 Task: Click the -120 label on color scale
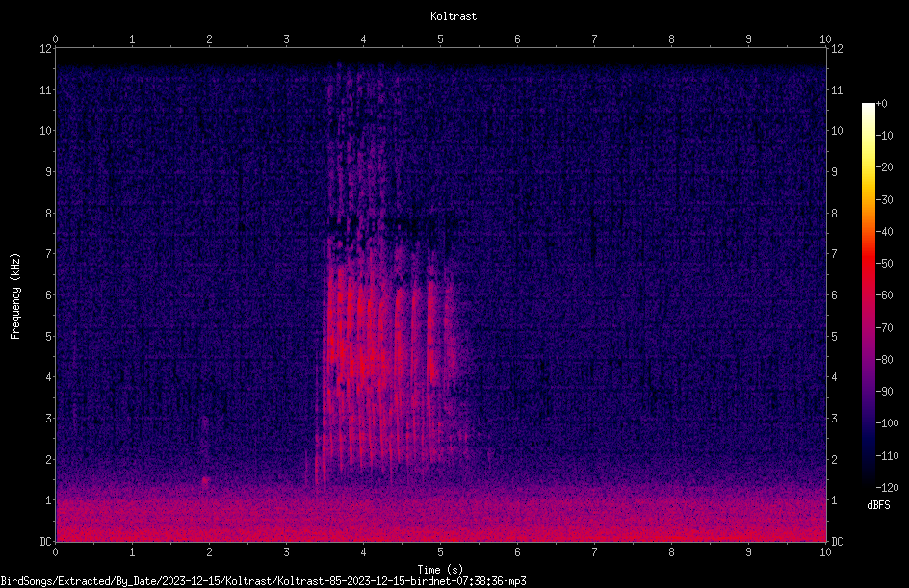[x=887, y=487]
